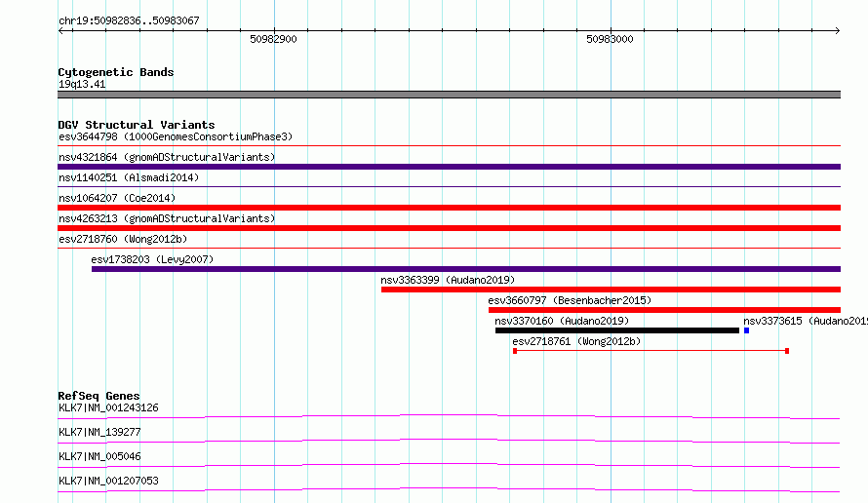Select the Cytogenetic Bands track title
This screenshot has width=868, height=503.
click(x=116, y=72)
